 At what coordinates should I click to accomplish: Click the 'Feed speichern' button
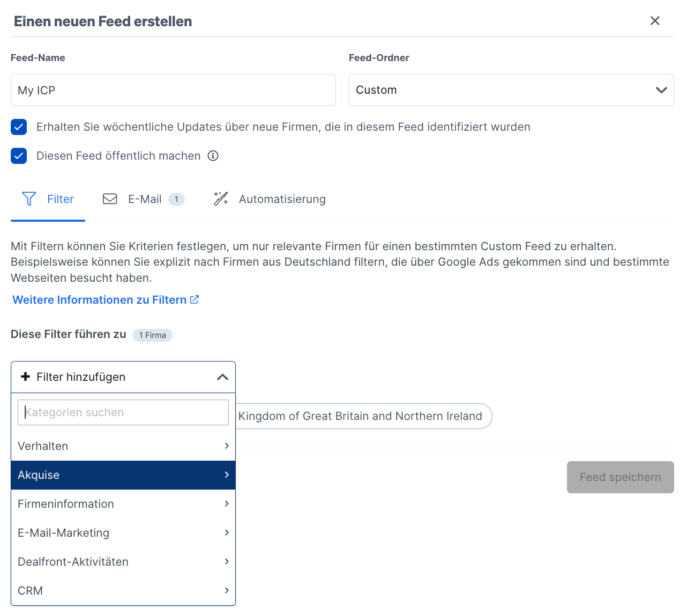(620, 477)
